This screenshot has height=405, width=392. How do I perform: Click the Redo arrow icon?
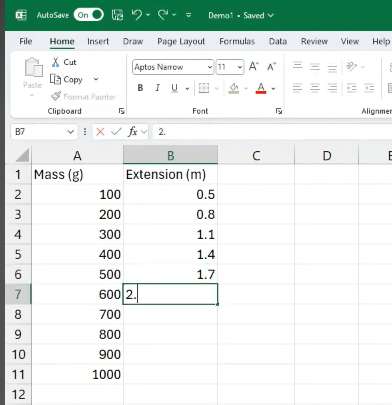tap(163, 15)
